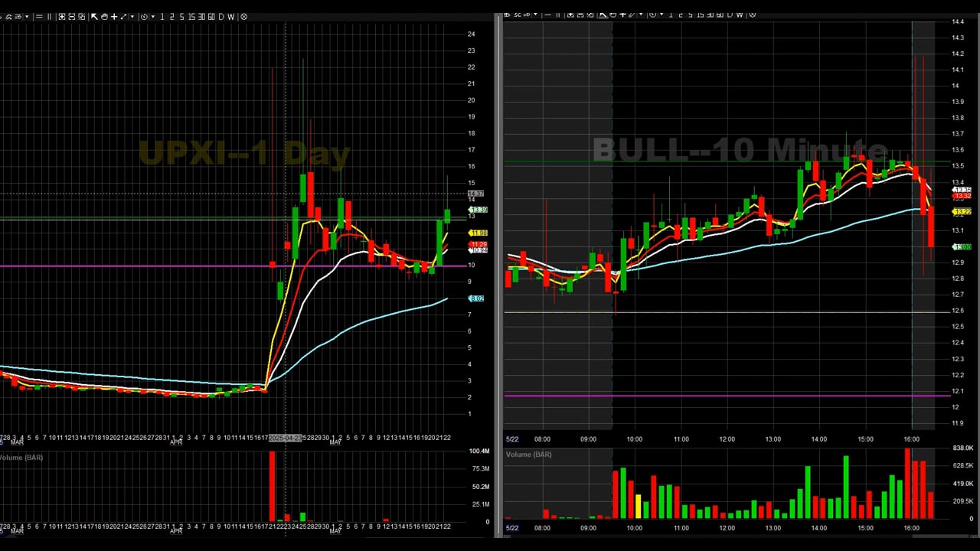Click the circled X icon in UPXI toolbar
This screenshot has width=980, height=551.
point(244,17)
